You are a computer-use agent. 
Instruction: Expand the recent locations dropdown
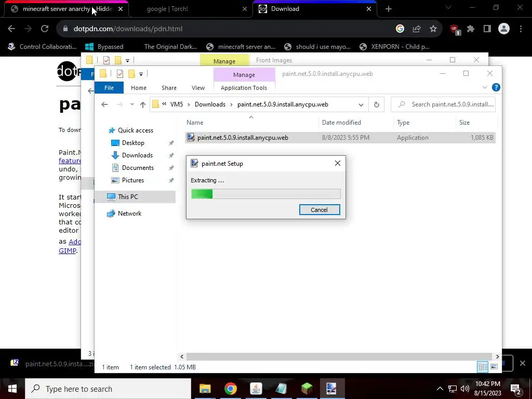tap(132, 104)
